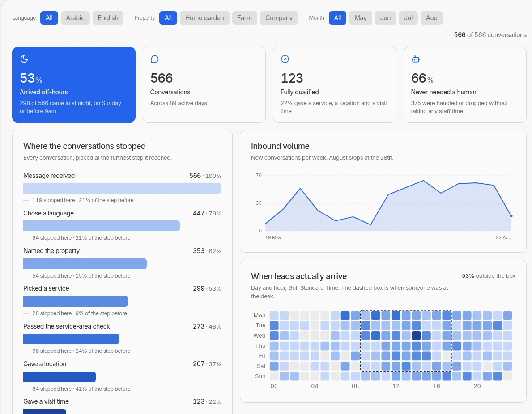Image resolution: width=532 pixels, height=414 pixels.
Task: Pick the Jul month filter
Action: 408,18
